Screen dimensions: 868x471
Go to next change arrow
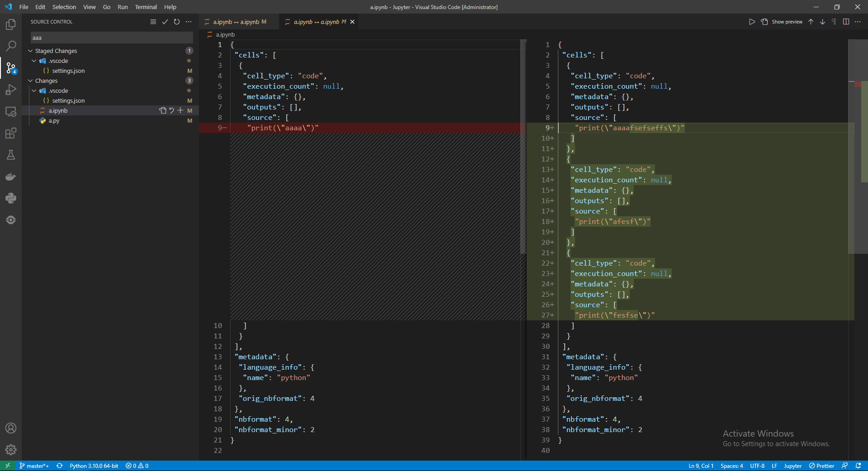pyautogui.click(x=823, y=22)
